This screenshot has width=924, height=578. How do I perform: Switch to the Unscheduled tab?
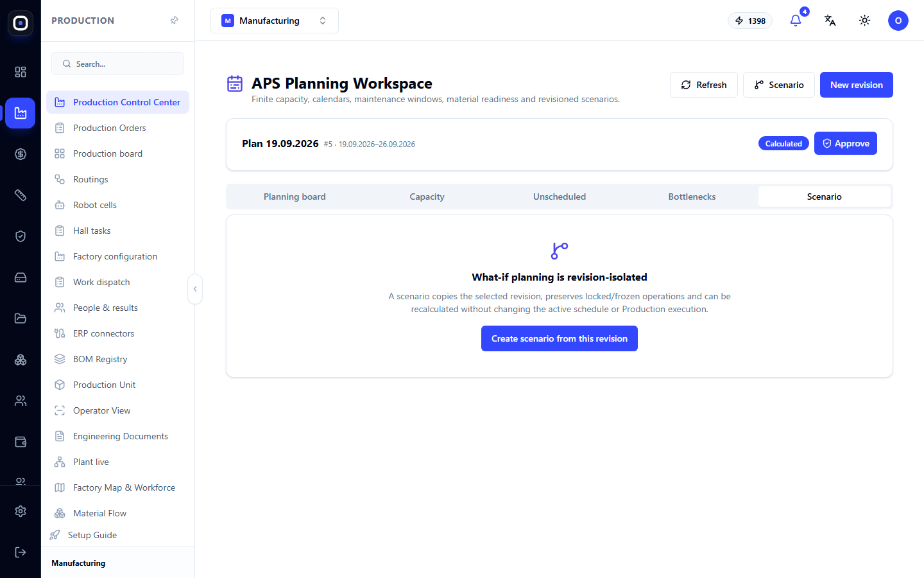click(x=560, y=197)
